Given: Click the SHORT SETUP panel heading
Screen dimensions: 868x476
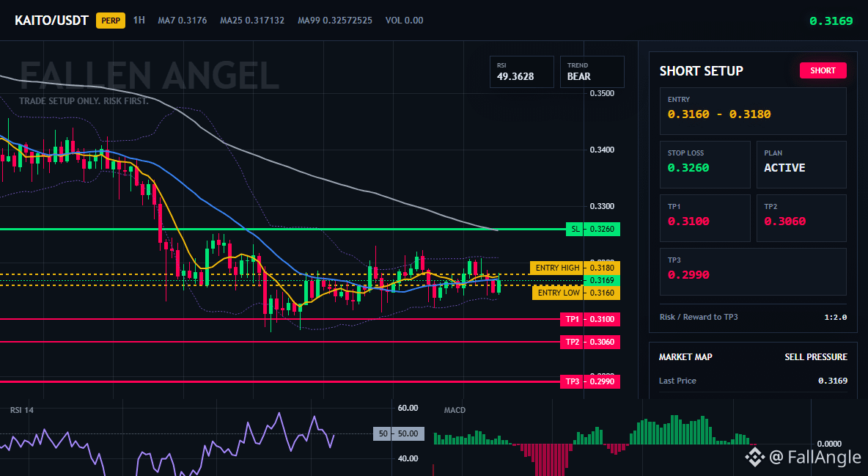Looking at the screenshot, I should pyautogui.click(x=701, y=71).
